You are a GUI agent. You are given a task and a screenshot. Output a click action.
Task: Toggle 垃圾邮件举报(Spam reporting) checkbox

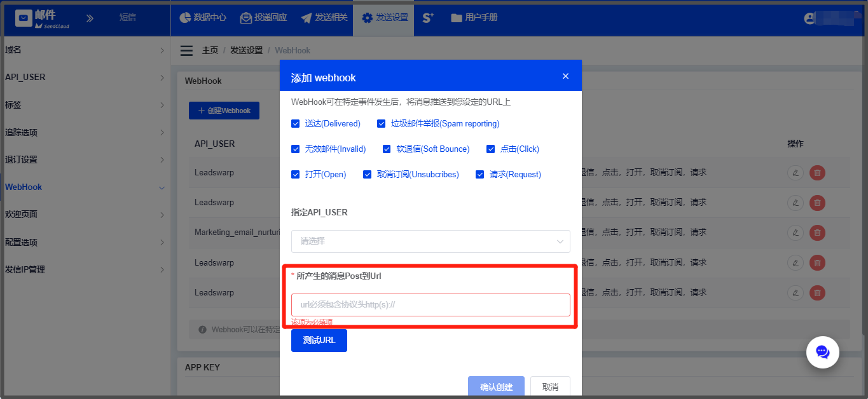[381, 124]
